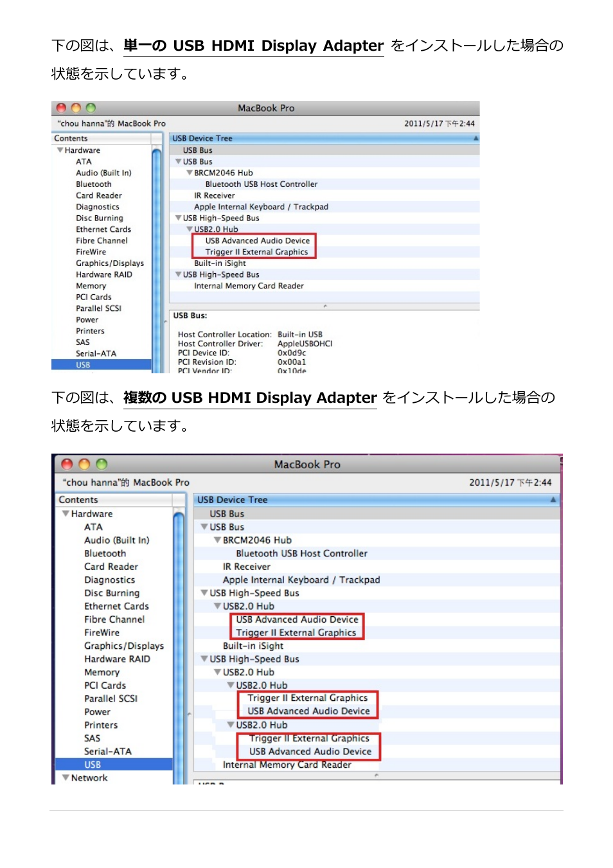Image resolution: width=613 pixels, height=868 pixels.
Task: Select Memory in the lower window's sidebar
Action: [x=102, y=673]
